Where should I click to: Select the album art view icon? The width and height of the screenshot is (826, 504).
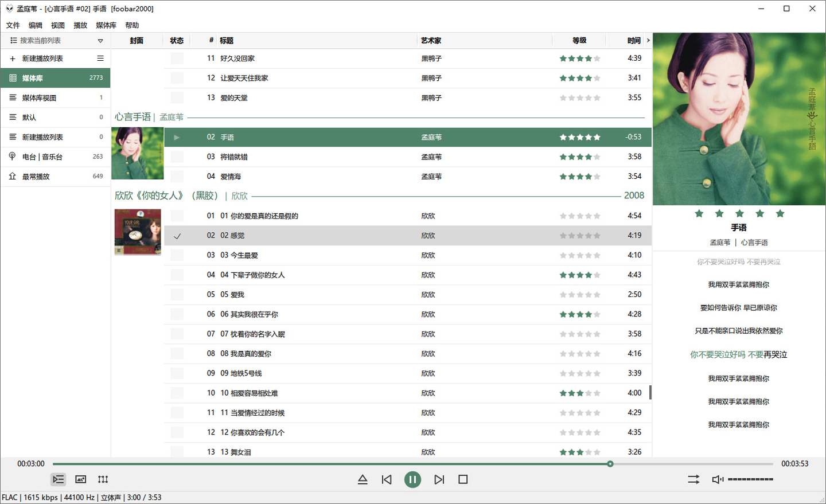click(x=80, y=479)
